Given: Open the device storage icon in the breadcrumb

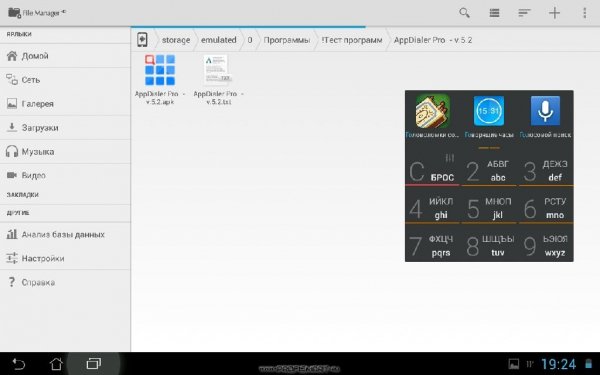Looking at the screenshot, I should (142, 40).
